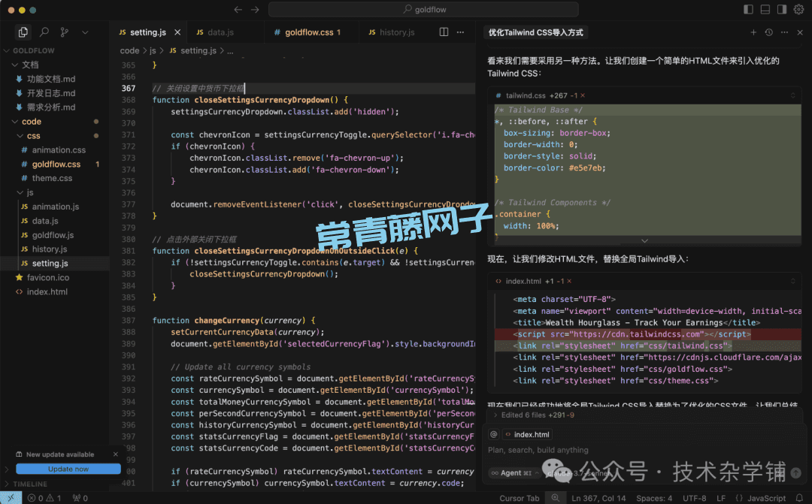Toggle the secondary sidebar layout button
The image size is (812, 504).
(x=782, y=9)
